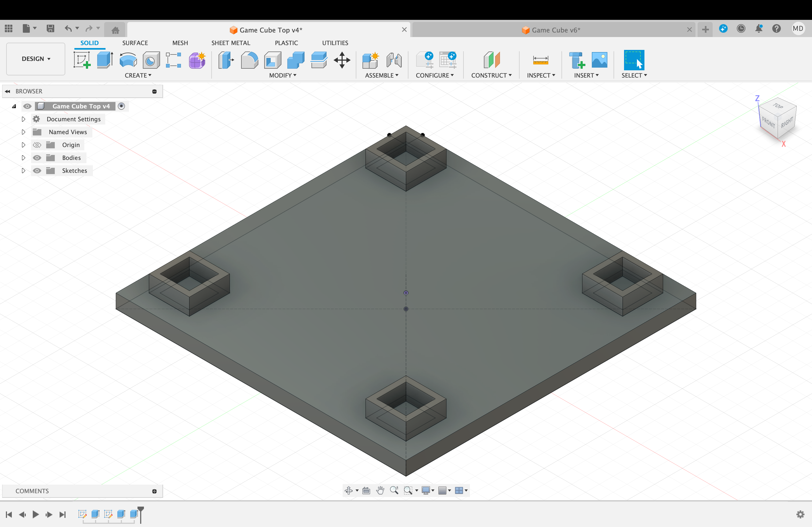Play the timeline animation
This screenshot has height=527, width=812.
35,514
